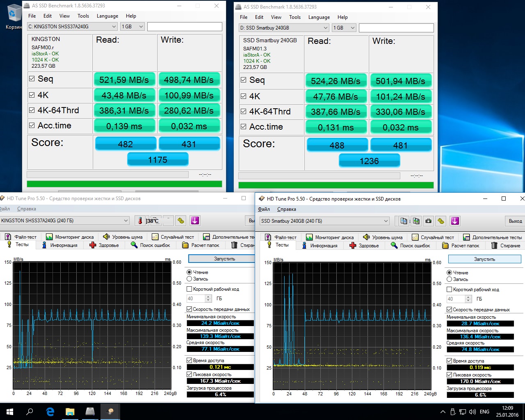This screenshot has width=525, height=420.
Task: Copy text results icon in Smartbuy HD Tune toolbar
Action: point(404,221)
